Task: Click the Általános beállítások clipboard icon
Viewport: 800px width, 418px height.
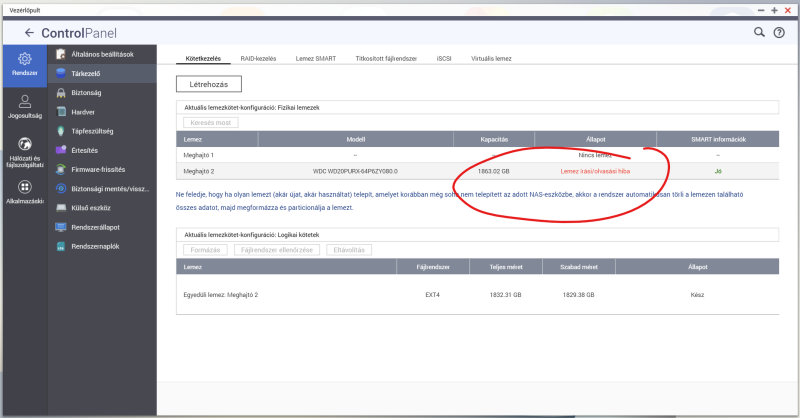Action: [61, 54]
